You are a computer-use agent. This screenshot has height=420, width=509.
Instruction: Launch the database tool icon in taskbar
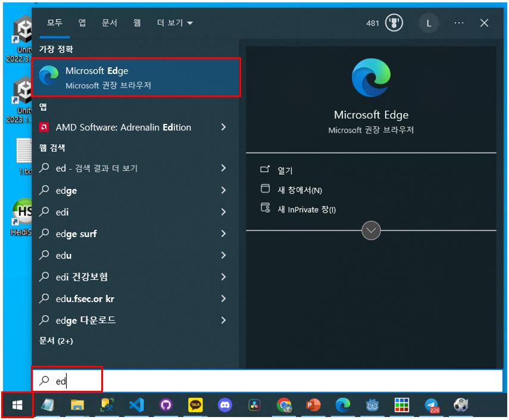[107, 405]
